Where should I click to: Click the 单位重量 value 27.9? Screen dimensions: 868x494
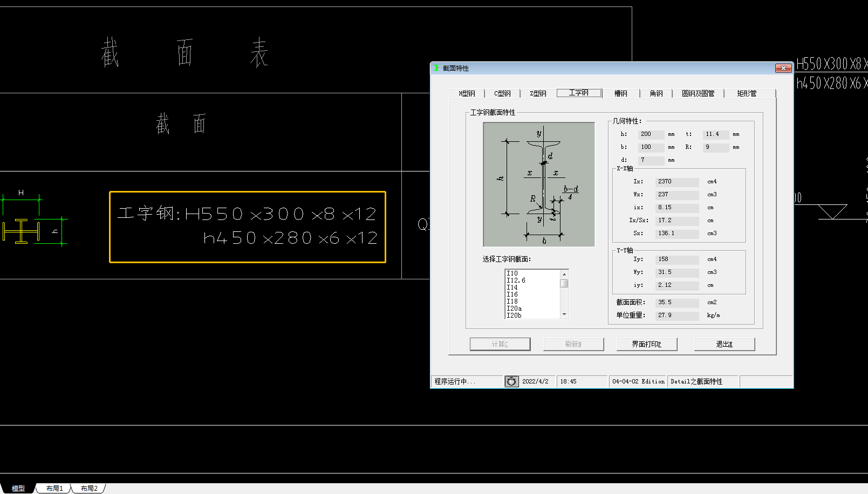(x=677, y=315)
